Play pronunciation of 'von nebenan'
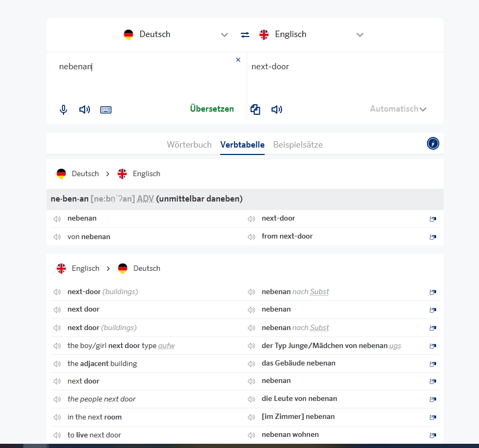The height and width of the screenshot is (448, 479). click(x=57, y=237)
